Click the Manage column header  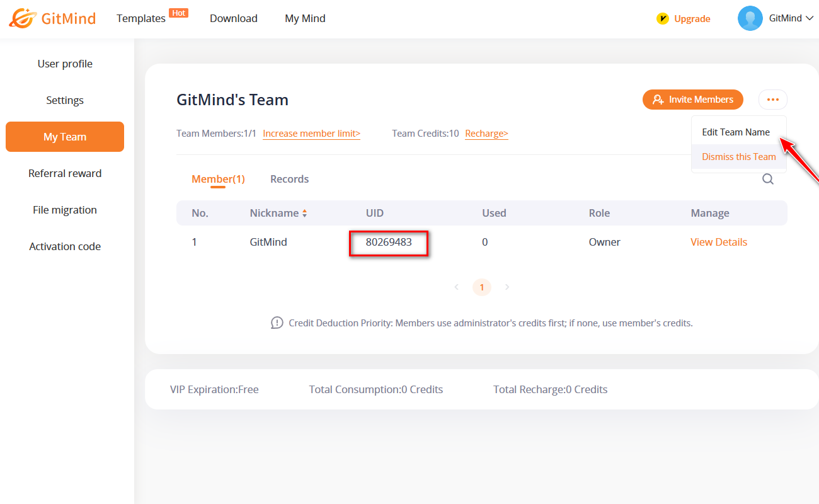[710, 213]
